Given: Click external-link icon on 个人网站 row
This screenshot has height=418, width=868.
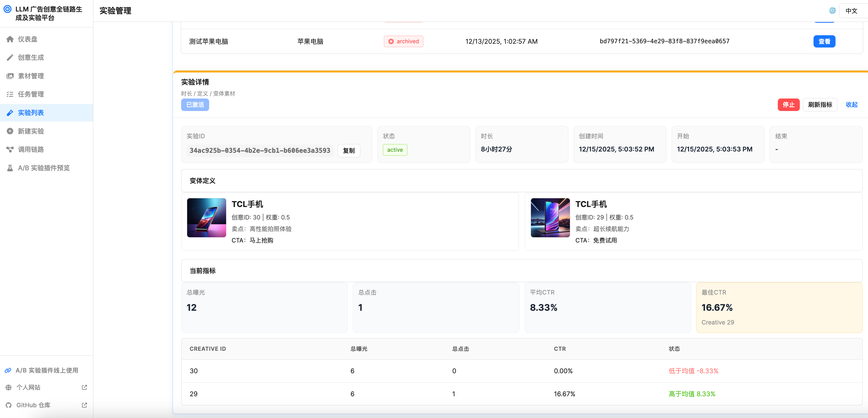Looking at the screenshot, I should pyautogui.click(x=84, y=387).
